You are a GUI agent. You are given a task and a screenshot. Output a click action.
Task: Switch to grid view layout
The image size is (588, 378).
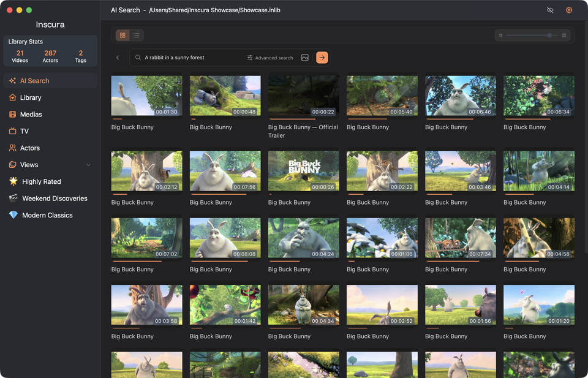click(123, 36)
